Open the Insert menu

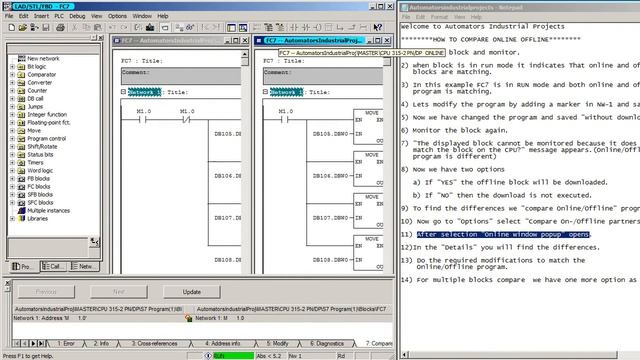point(41,16)
